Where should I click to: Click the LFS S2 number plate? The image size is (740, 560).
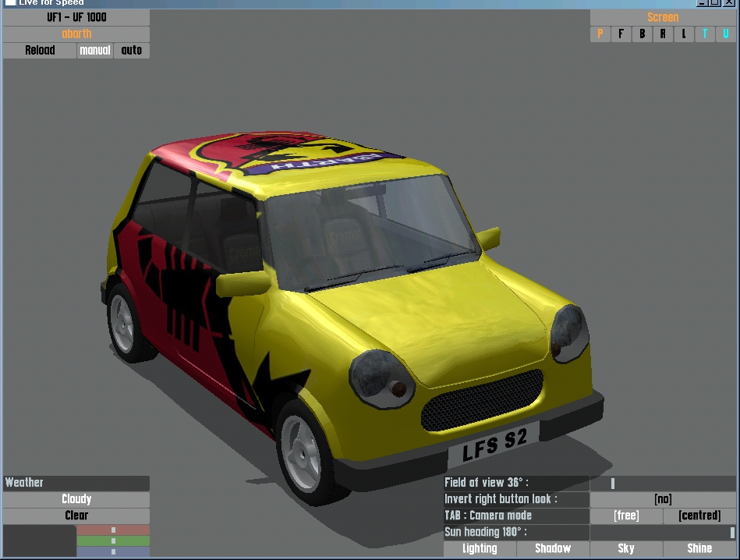(494, 445)
